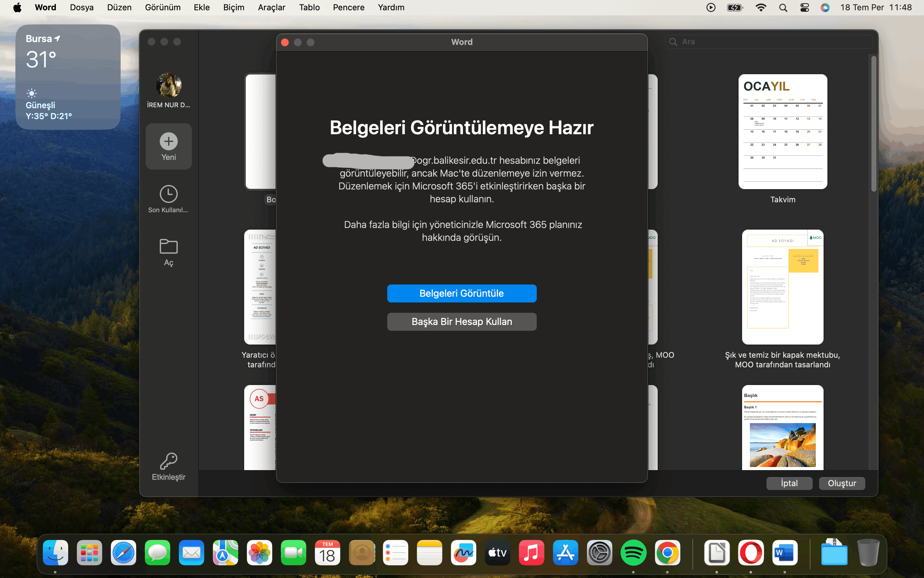Open Mail app in the Dock

tap(191, 552)
